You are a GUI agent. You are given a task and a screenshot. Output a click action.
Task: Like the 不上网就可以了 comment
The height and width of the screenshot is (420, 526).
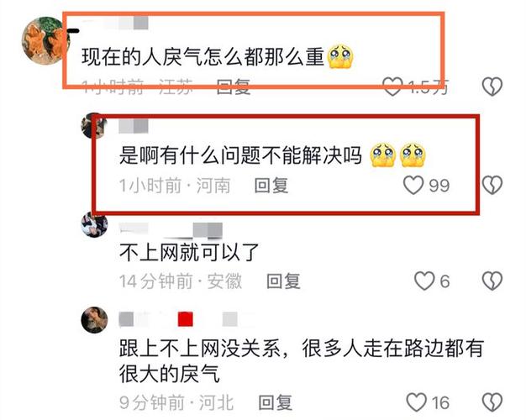[424, 281]
